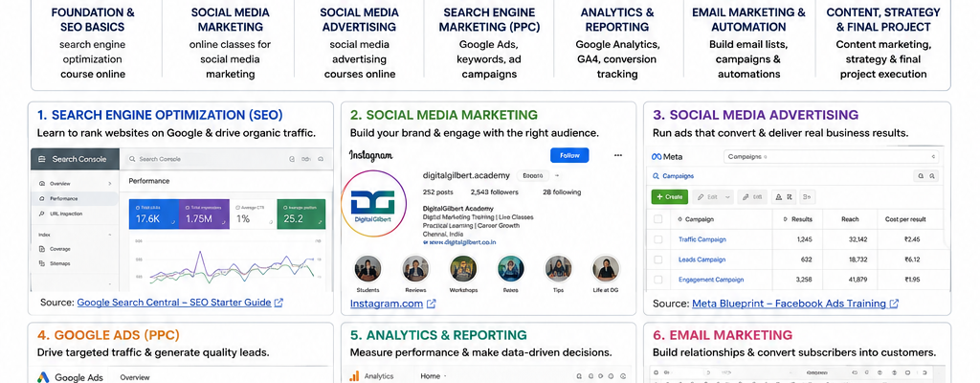Expand the Edit button dropdown arrow
Viewport: 980px width, 383px height.
pyautogui.click(x=727, y=197)
